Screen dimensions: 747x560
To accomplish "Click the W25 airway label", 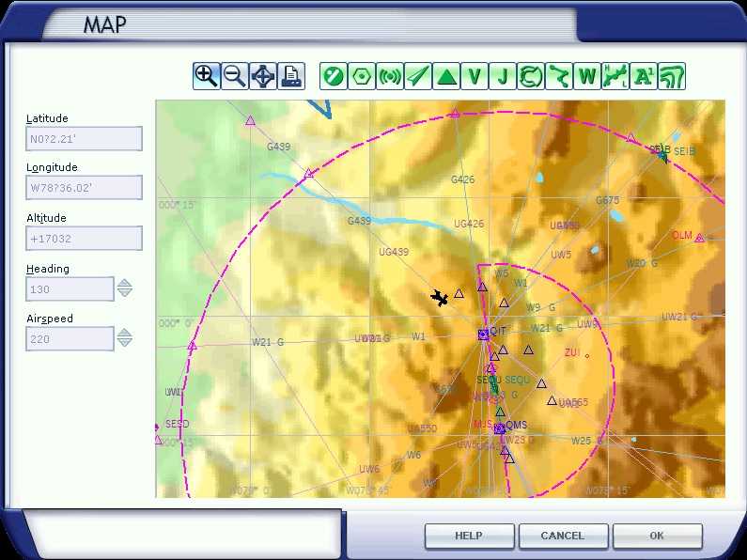I will (582, 441).
